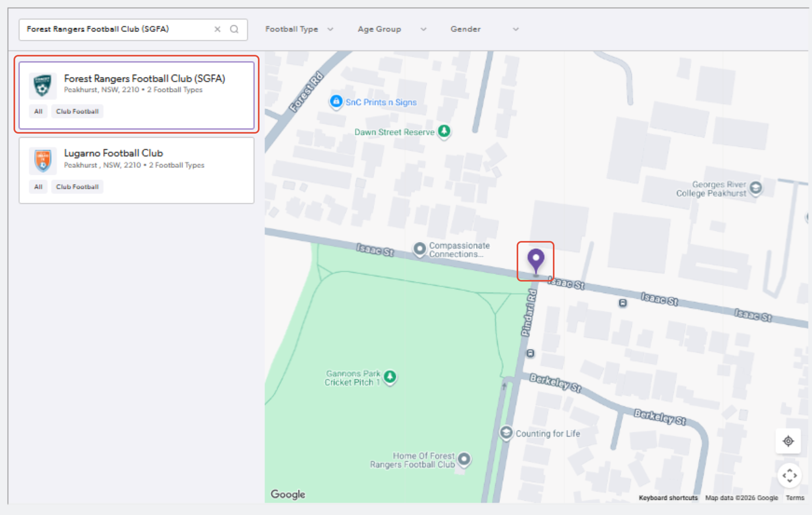812x515 pixels.
Task: Click the Pindari Rd street label
Action: point(529,313)
